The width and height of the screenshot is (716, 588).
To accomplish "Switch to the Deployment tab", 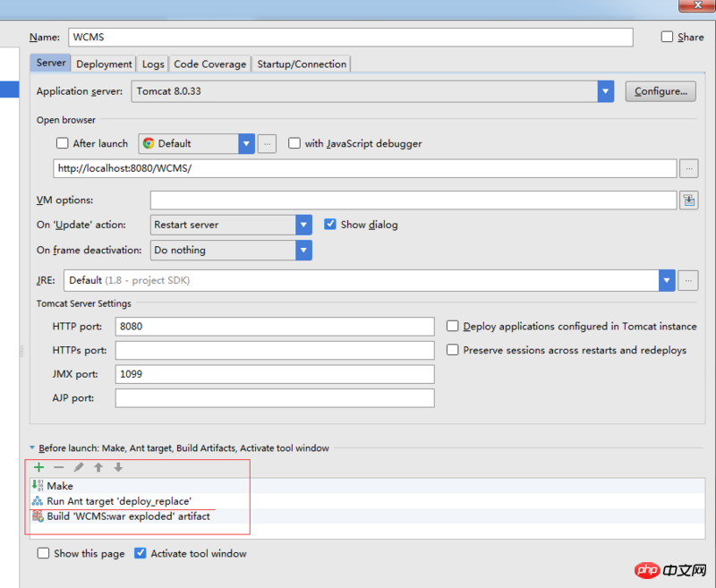I will coord(104,64).
